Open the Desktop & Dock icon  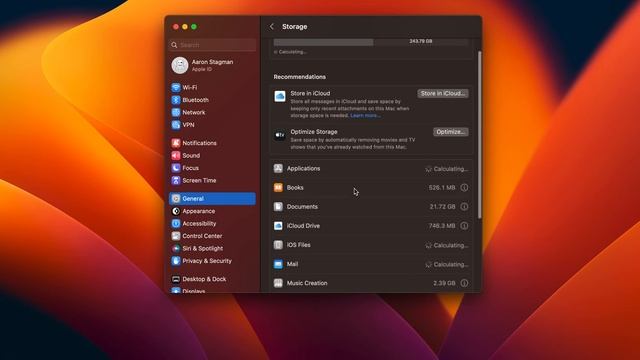click(176, 279)
